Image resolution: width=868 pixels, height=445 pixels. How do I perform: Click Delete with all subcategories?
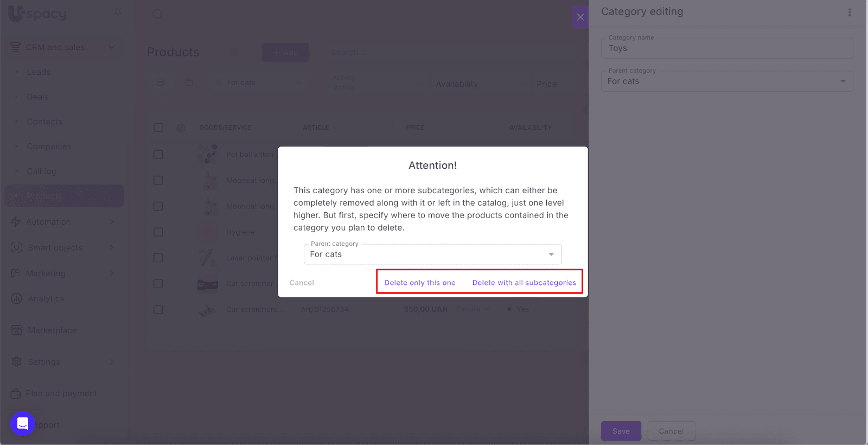point(524,283)
